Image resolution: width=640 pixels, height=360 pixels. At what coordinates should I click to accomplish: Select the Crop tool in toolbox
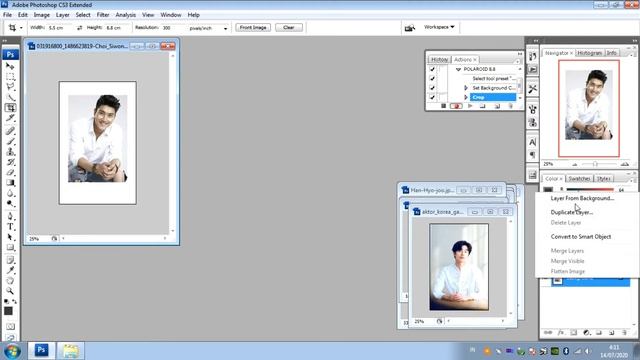pos(10,108)
